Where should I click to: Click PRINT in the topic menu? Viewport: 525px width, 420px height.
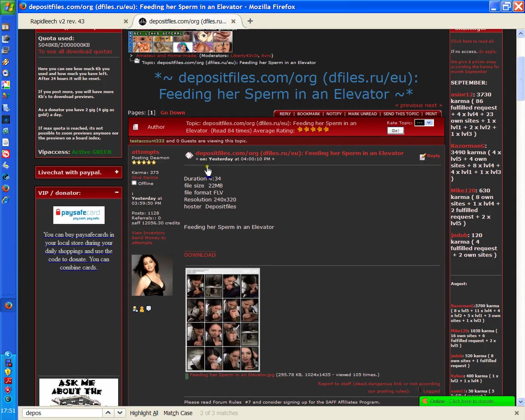[431, 114]
